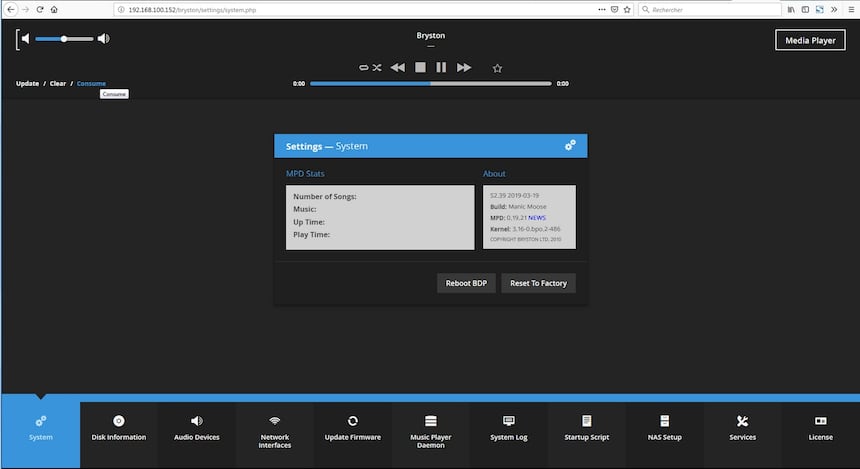Toggle the browser sidebar

805,9
